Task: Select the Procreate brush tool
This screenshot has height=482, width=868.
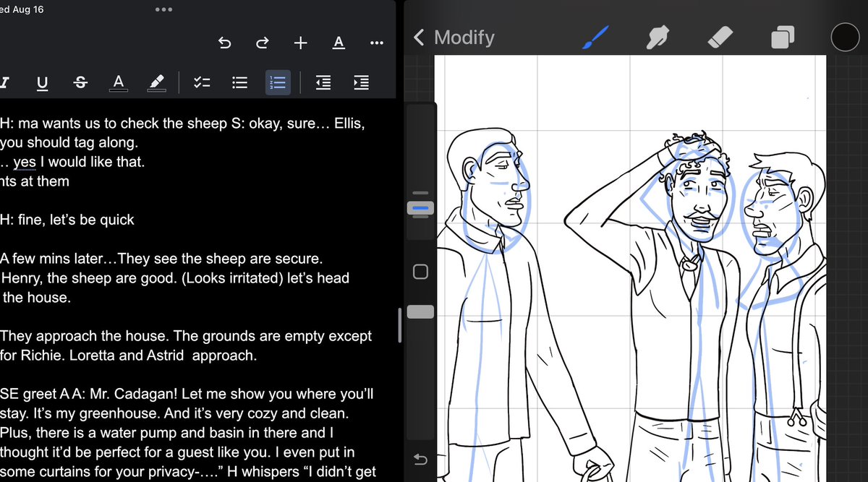Action: [x=596, y=38]
